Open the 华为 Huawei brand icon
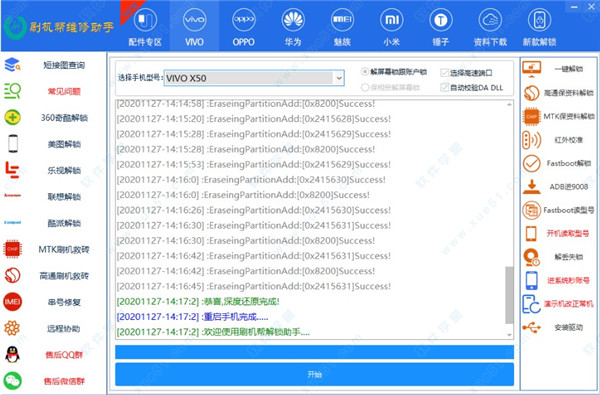 click(293, 20)
